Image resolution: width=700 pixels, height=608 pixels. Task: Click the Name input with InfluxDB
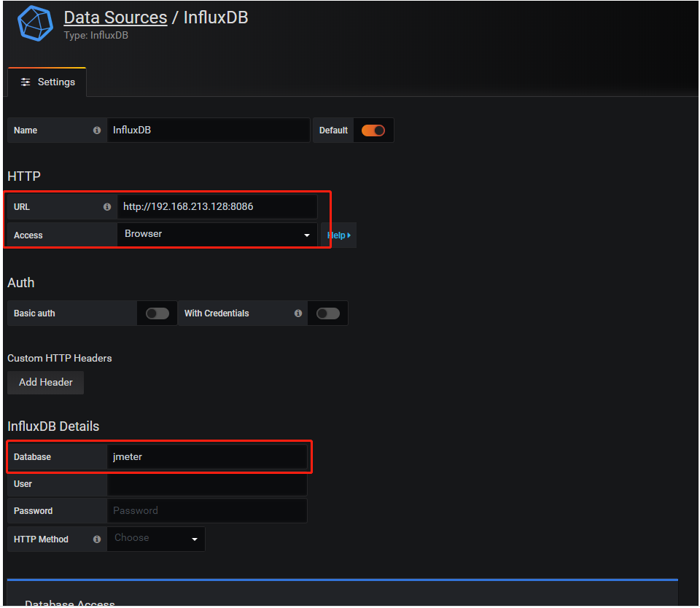[209, 130]
